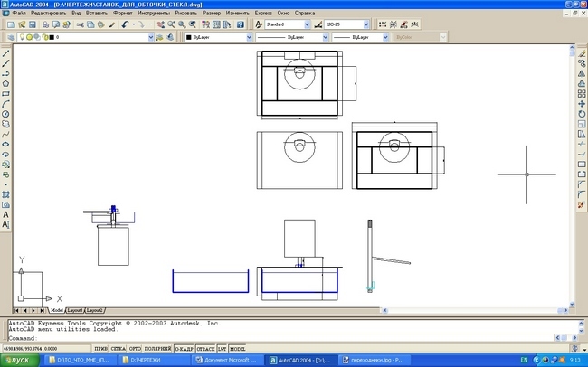588x367 pixels.
Task: Open the Файл menu
Action: coord(19,14)
